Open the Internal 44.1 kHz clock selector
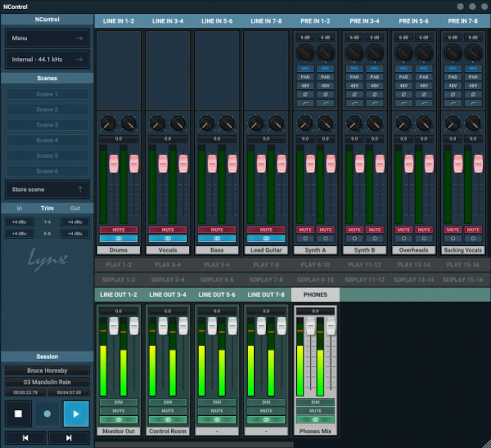This screenshot has height=448, width=491. [47, 59]
